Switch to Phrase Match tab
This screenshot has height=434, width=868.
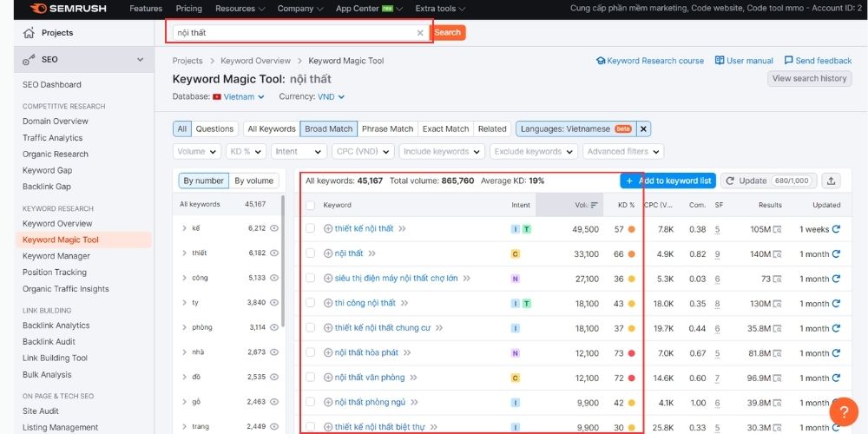(x=387, y=129)
